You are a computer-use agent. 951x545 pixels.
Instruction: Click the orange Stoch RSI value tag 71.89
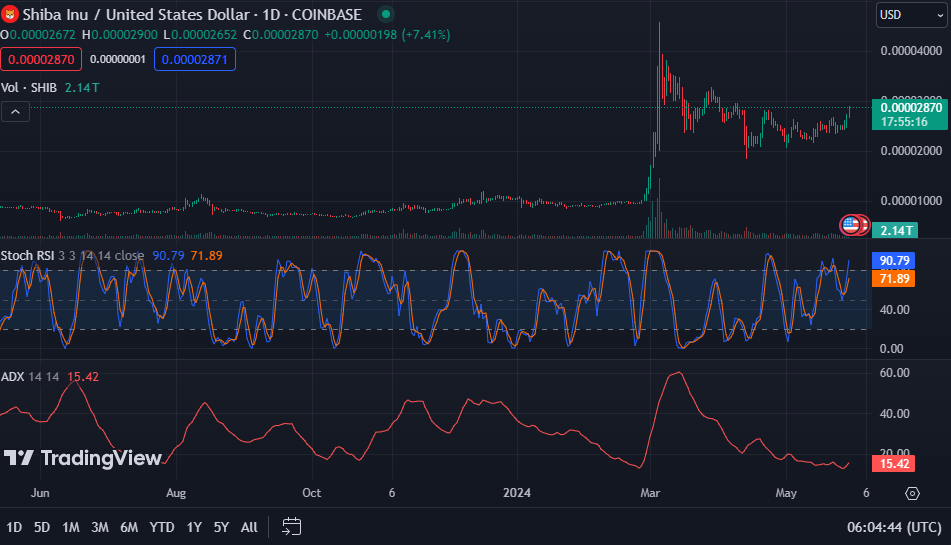[893, 279]
